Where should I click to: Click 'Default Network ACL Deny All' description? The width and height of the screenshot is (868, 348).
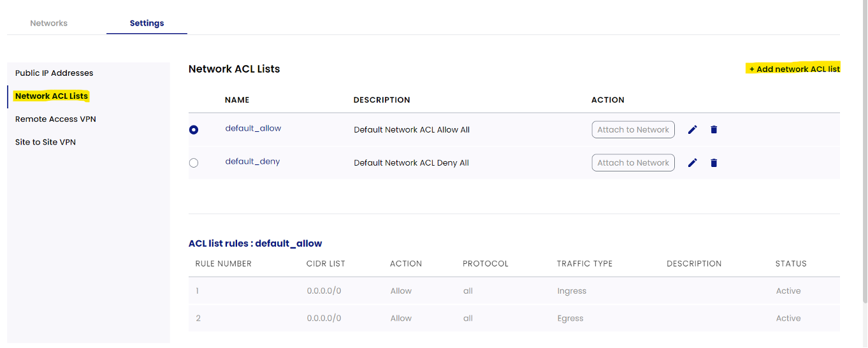point(411,163)
